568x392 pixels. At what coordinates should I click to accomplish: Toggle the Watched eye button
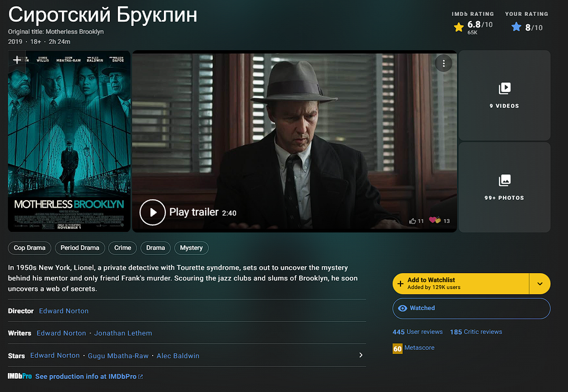[471, 309]
